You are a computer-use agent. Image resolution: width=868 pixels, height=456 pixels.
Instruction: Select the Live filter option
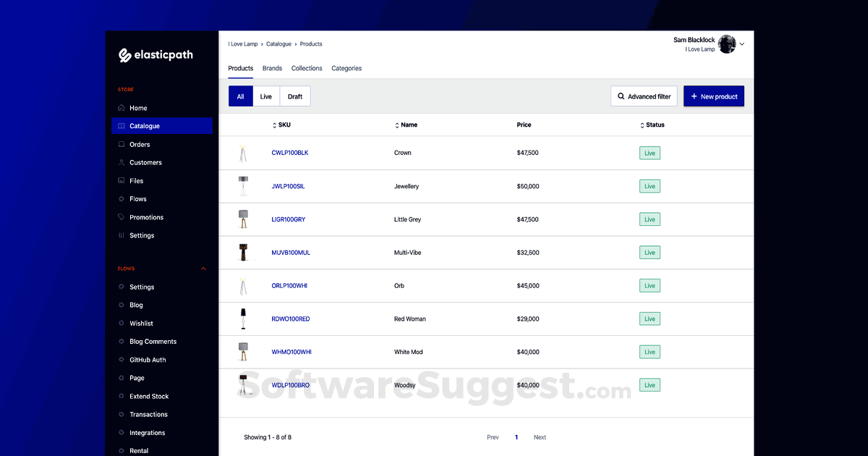(265, 96)
